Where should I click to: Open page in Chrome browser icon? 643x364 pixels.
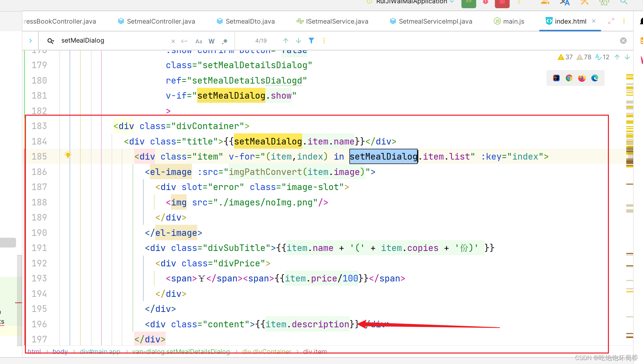click(569, 78)
